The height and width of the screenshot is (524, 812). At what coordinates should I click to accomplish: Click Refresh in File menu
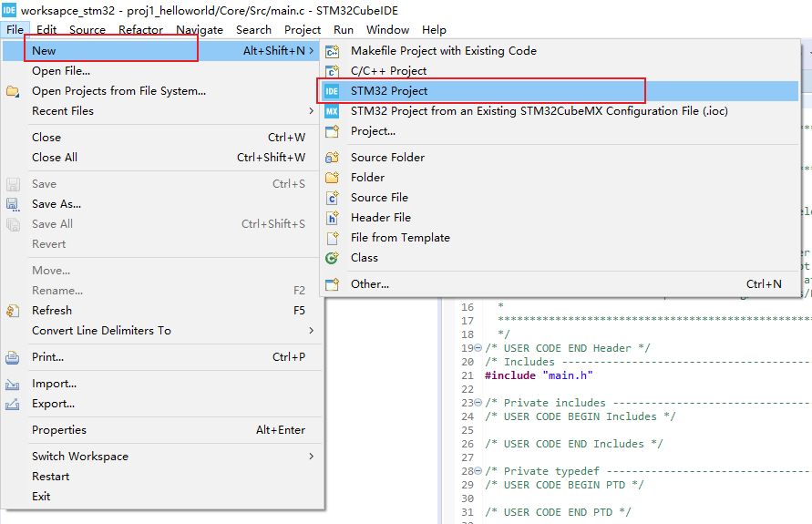point(160,311)
